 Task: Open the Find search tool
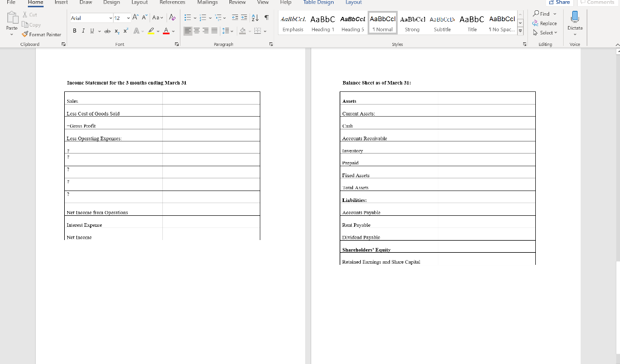click(542, 14)
